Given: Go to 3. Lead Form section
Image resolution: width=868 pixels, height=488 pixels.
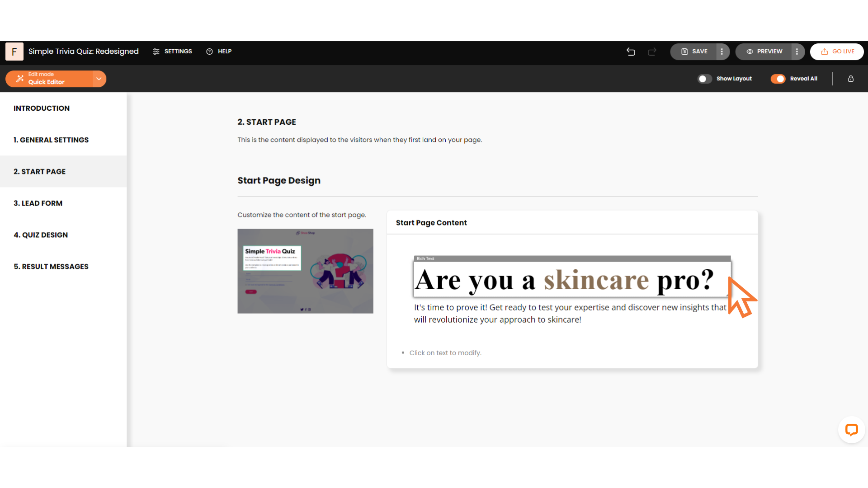Looking at the screenshot, I should [38, 203].
